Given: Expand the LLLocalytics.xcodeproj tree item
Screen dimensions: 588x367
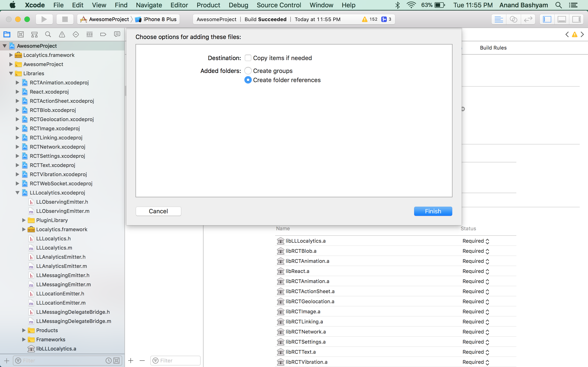Looking at the screenshot, I should [17, 192].
